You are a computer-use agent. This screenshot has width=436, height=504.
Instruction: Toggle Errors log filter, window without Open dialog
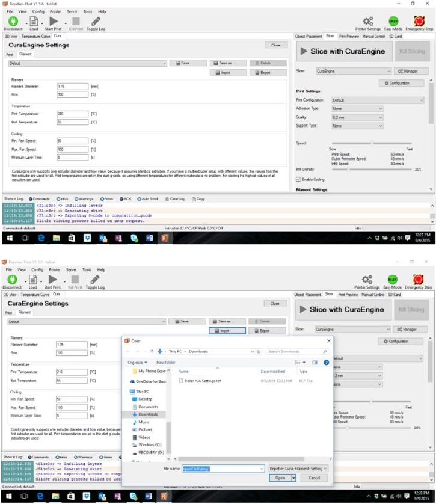[x=106, y=199]
